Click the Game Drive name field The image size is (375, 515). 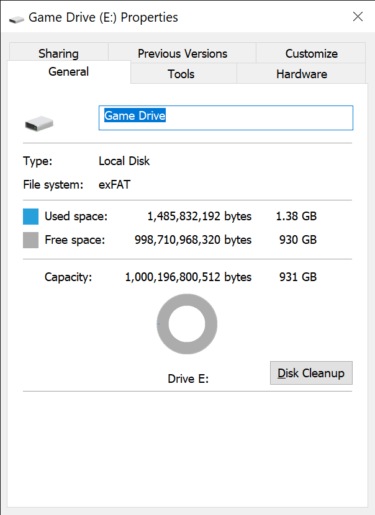click(226, 118)
